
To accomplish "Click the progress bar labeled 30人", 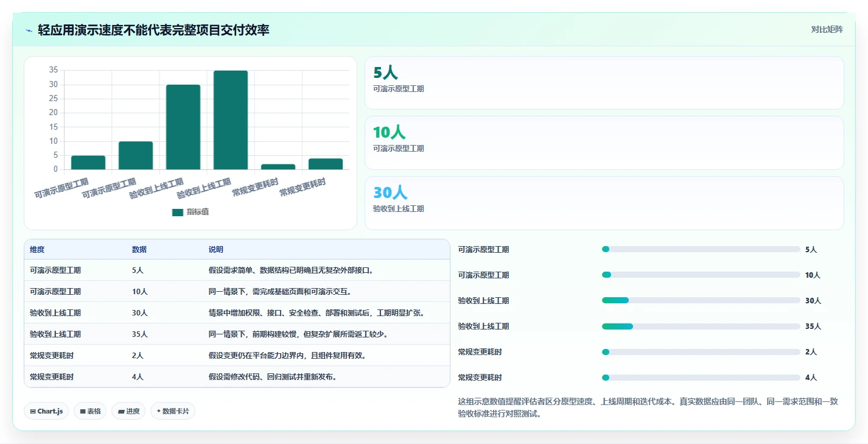I will pyautogui.click(x=701, y=300).
